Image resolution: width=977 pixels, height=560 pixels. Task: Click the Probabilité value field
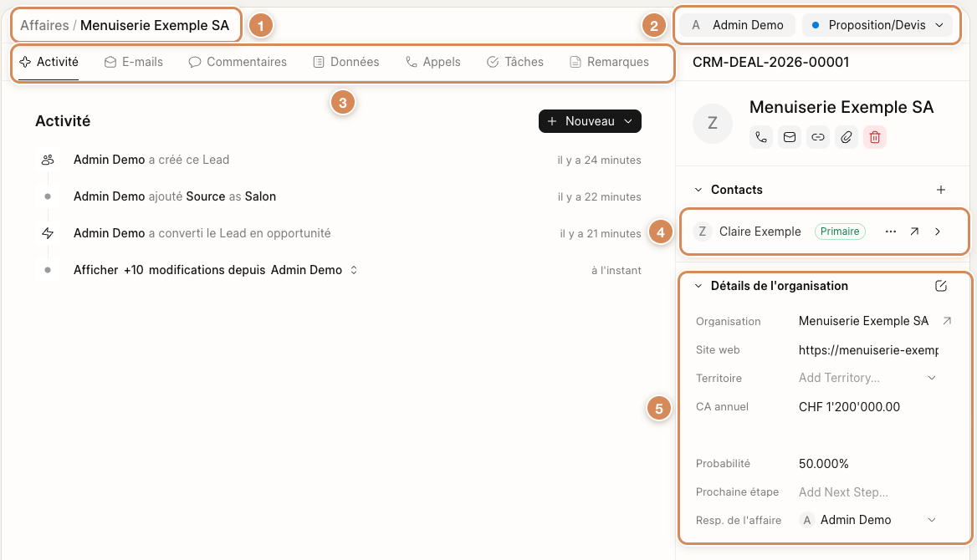tap(868, 463)
